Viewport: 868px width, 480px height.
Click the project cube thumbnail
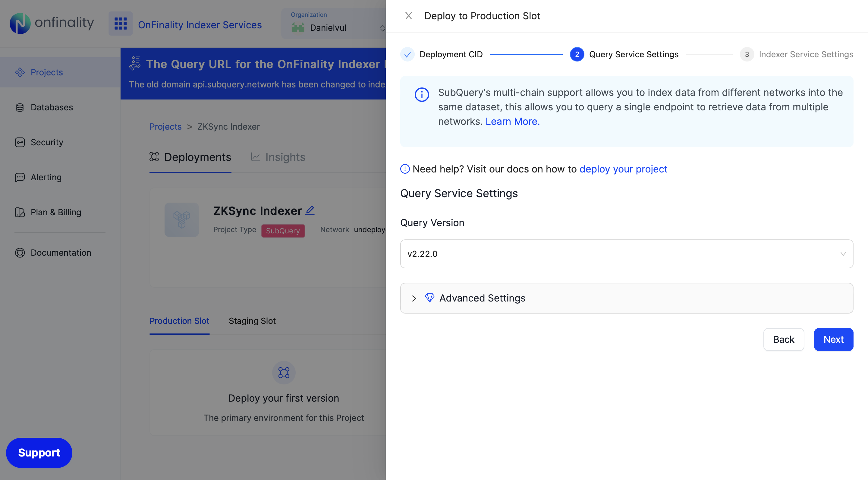point(182,220)
